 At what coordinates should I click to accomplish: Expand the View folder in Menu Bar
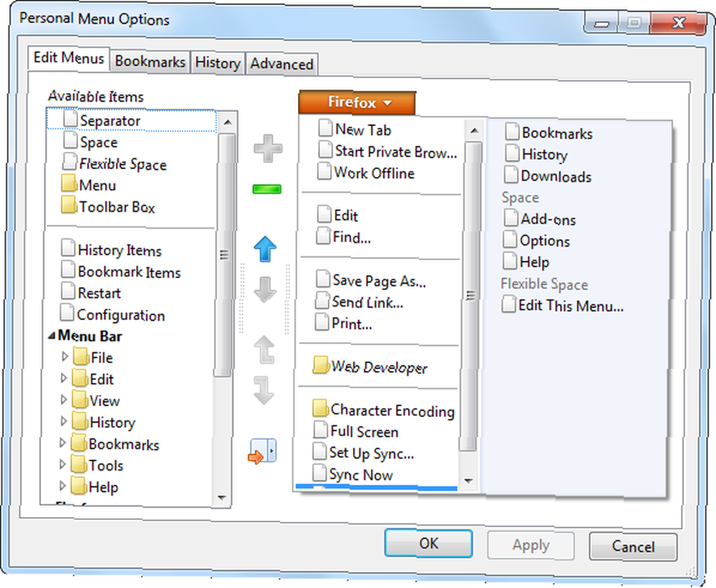pyautogui.click(x=64, y=400)
